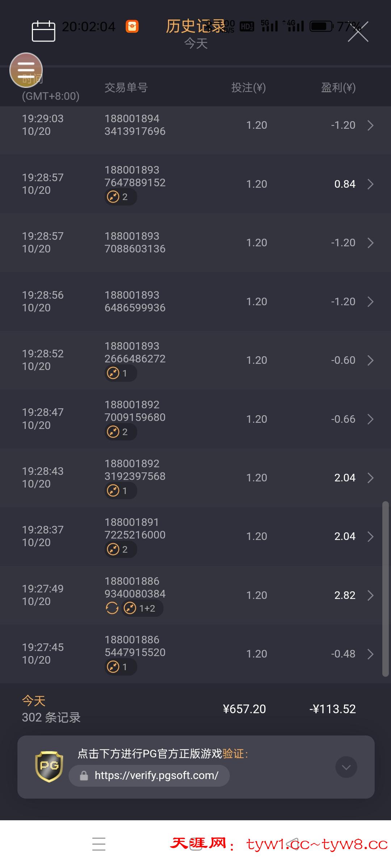Screen dimensions: 391x868
Task: Open details arrow for 19:29:03 record
Action: 370,125
